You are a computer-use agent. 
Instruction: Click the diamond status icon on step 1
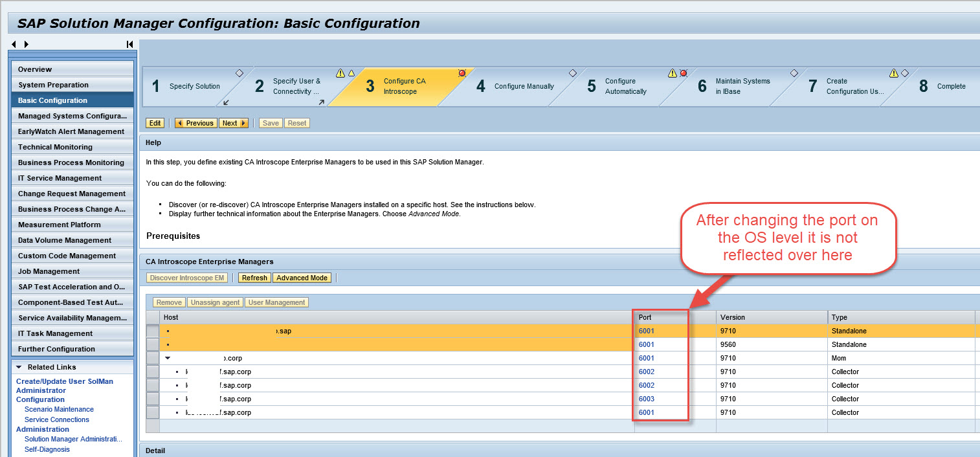[x=239, y=73]
